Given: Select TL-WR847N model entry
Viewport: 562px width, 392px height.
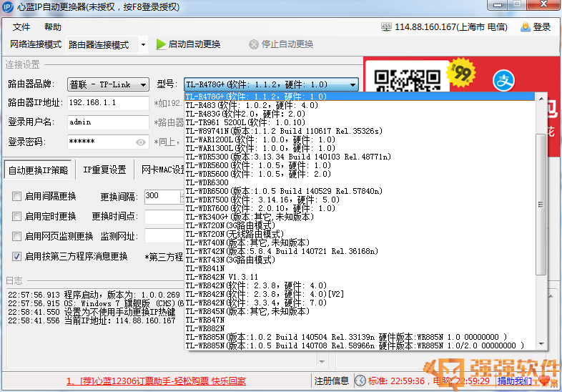Looking at the screenshot, I should coord(360,320).
